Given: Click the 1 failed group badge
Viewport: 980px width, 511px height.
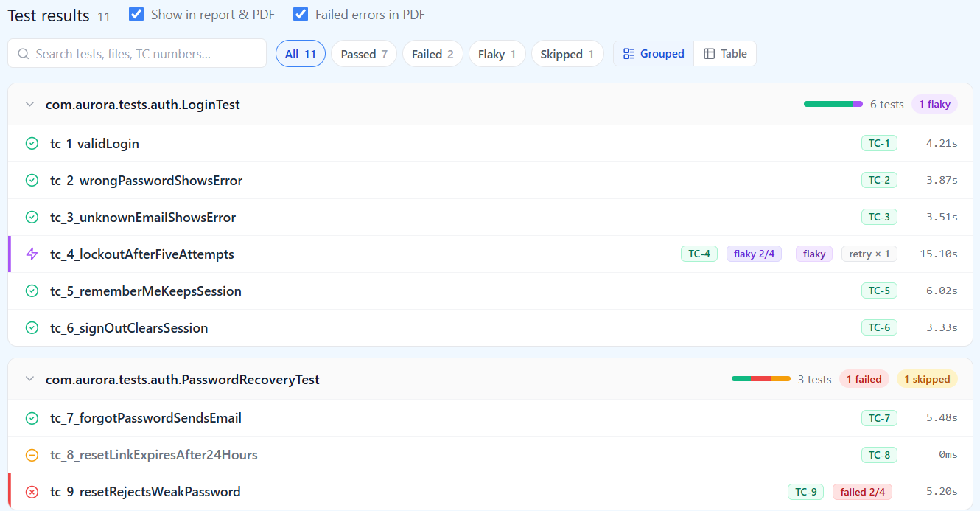Looking at the screenshot, I should [864, 379].
